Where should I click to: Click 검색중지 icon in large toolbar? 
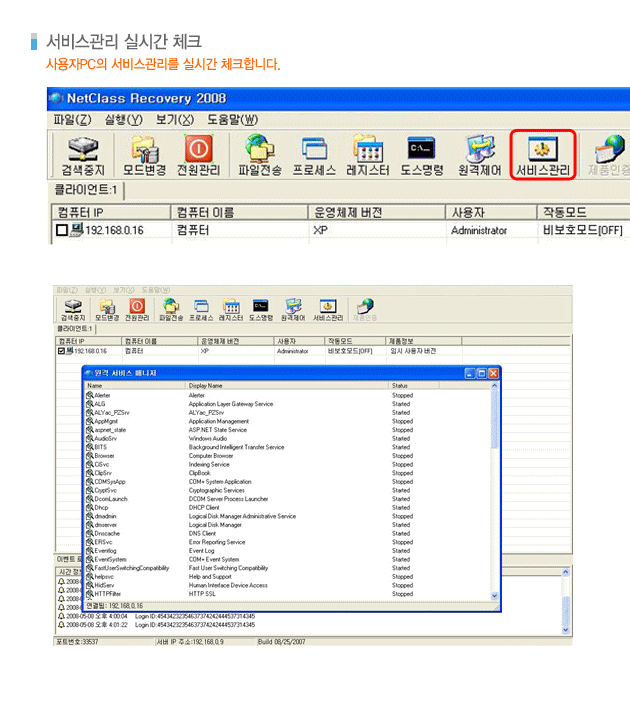[83, 156]
